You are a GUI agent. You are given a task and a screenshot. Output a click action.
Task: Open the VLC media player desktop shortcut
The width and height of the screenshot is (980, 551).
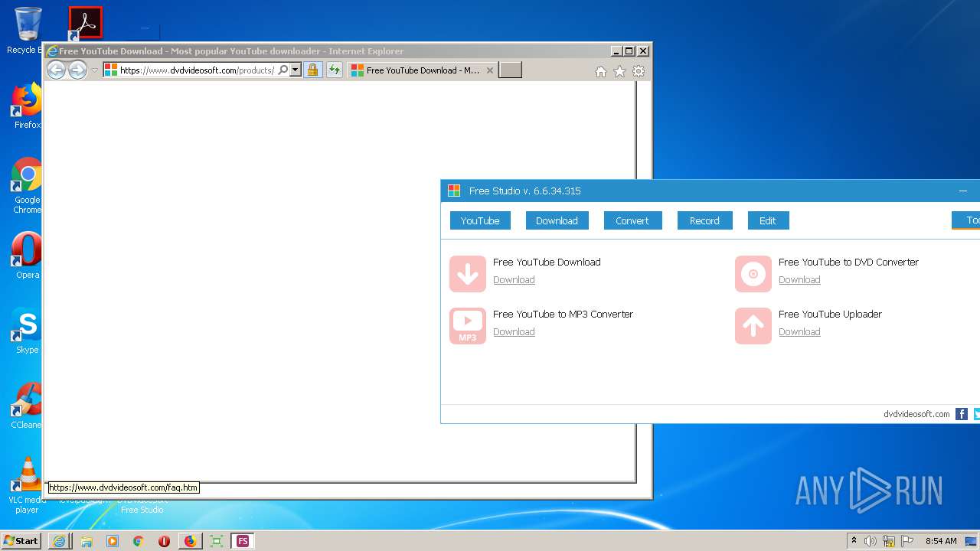[28, 485]
